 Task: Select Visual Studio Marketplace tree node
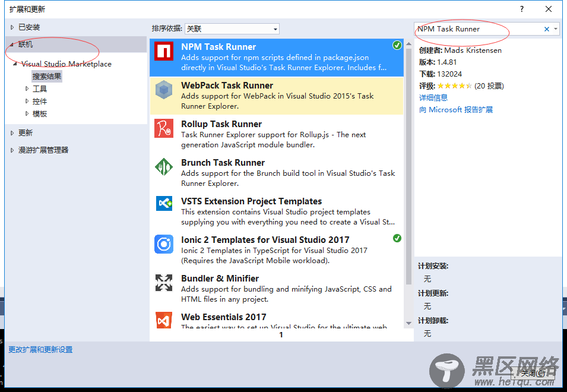(66, 64)
